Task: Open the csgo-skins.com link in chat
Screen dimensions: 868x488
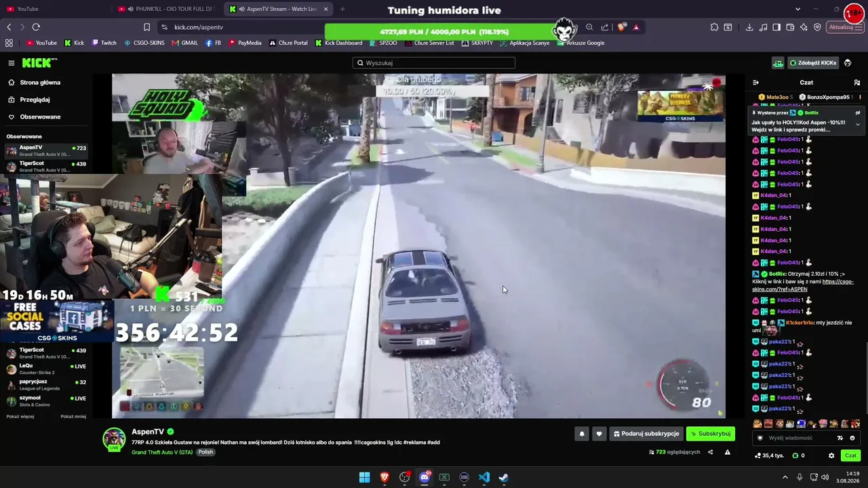Action: coord(803,285)
